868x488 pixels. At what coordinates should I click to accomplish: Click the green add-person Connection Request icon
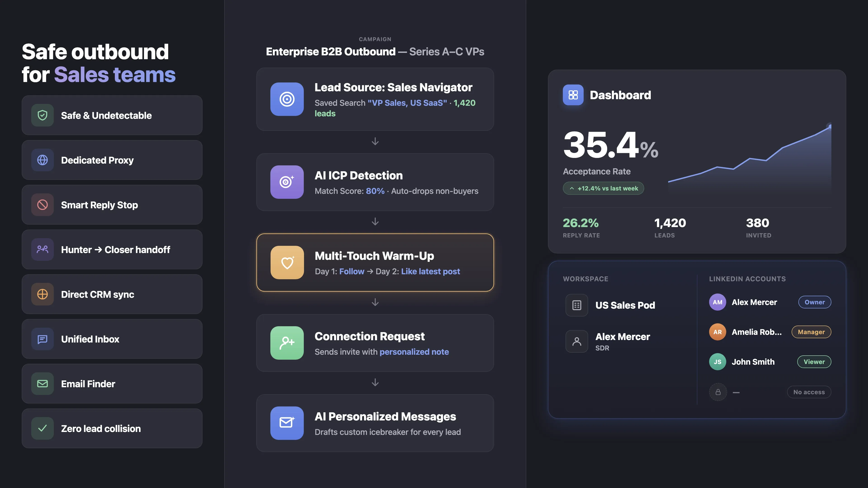287,343
